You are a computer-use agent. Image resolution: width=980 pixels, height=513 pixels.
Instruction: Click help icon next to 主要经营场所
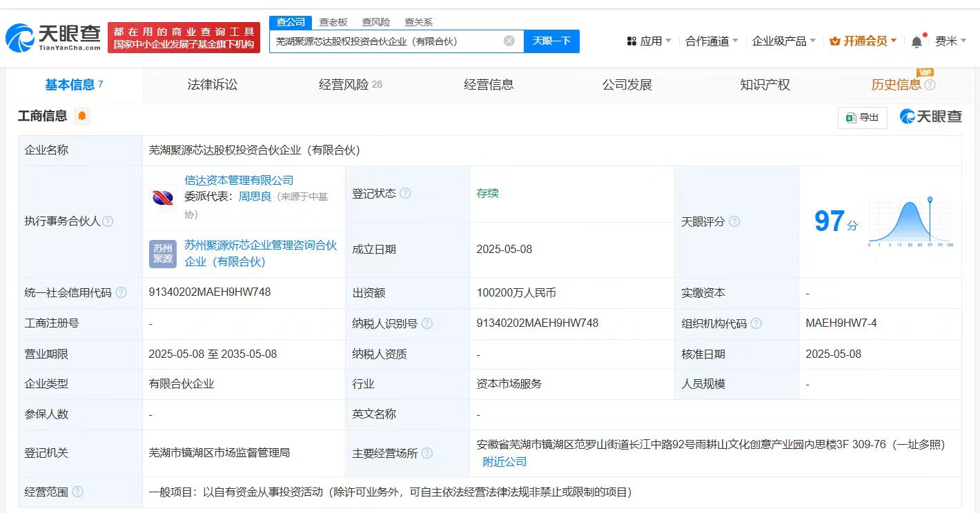coord(427,453)
